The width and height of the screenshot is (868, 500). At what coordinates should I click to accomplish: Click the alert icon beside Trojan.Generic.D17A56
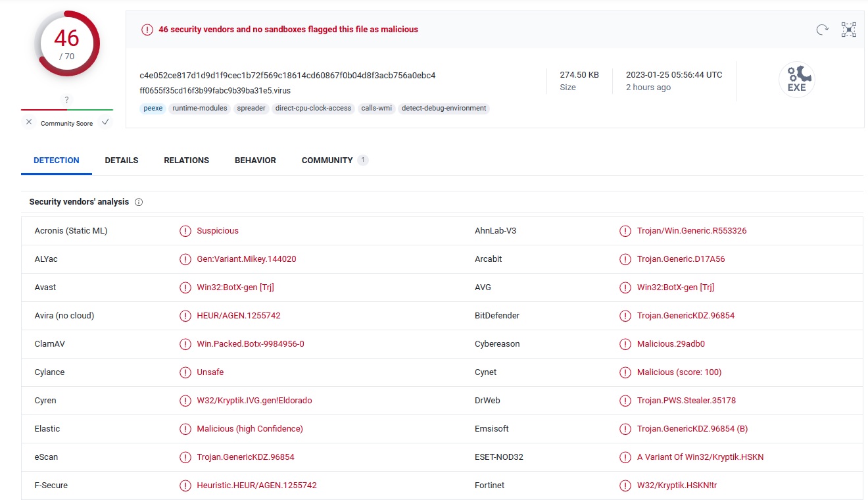625,259
